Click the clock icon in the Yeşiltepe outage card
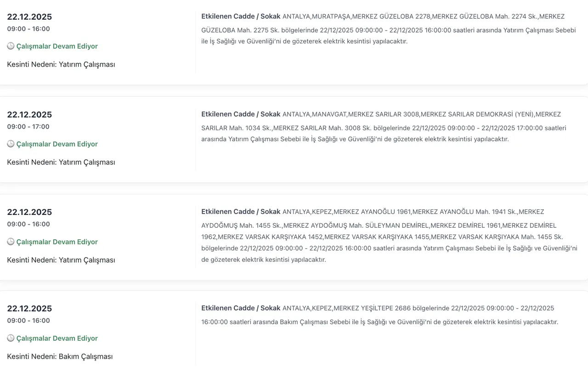The height and width of the screenshot is (372, 588). click(11, 338)
